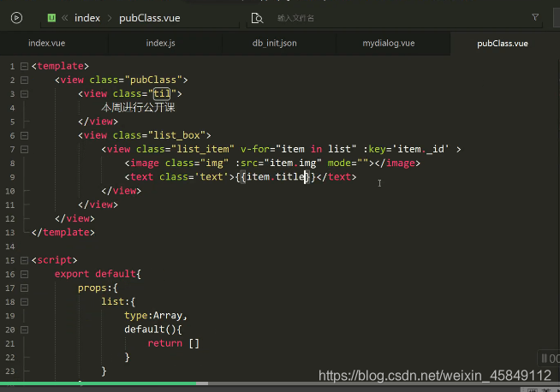
Task: Select the pubClass.vue tab
Action: [503, 44]
